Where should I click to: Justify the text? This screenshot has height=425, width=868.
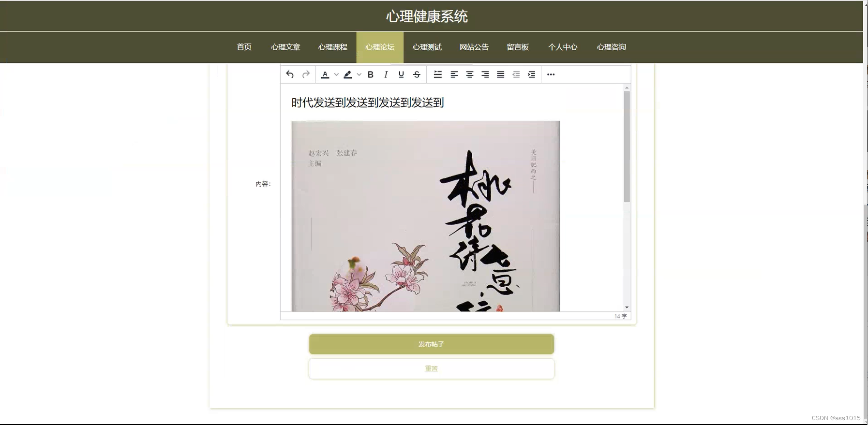tap(501, 74)
